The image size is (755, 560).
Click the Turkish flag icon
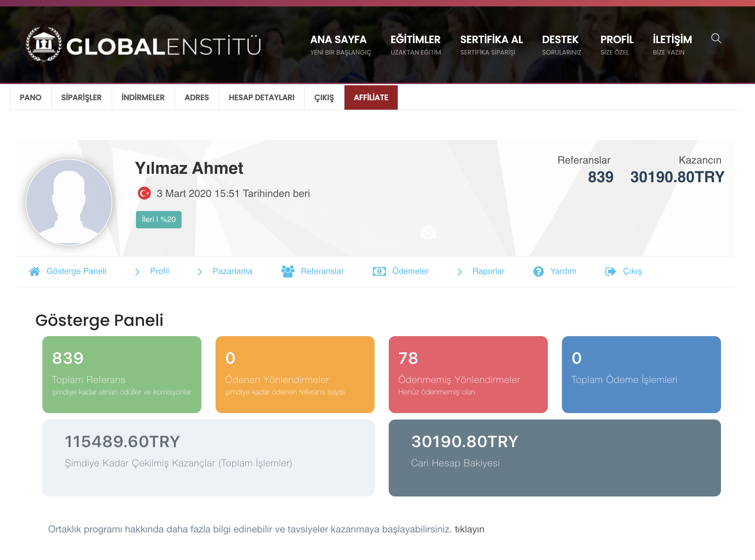(x=144, y=193)
